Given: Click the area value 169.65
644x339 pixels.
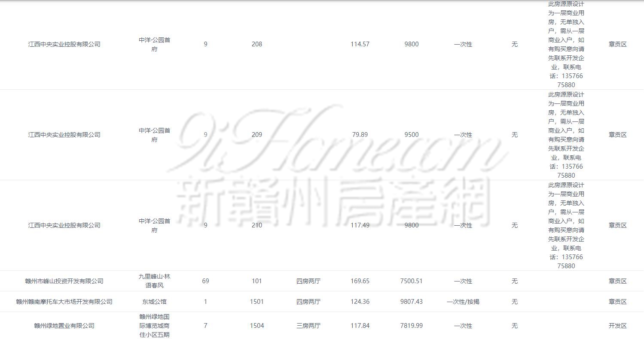Looking at the screenshot, I should [360, 281].
